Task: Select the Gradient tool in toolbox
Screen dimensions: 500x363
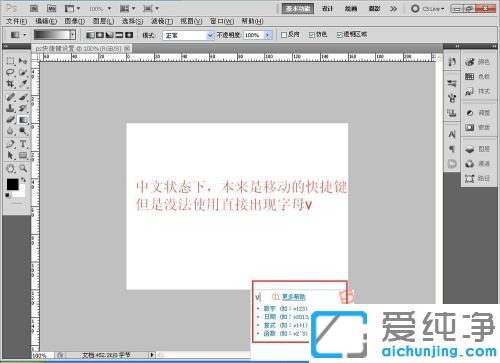Action: pyautogui.click(x=23, y=119)
